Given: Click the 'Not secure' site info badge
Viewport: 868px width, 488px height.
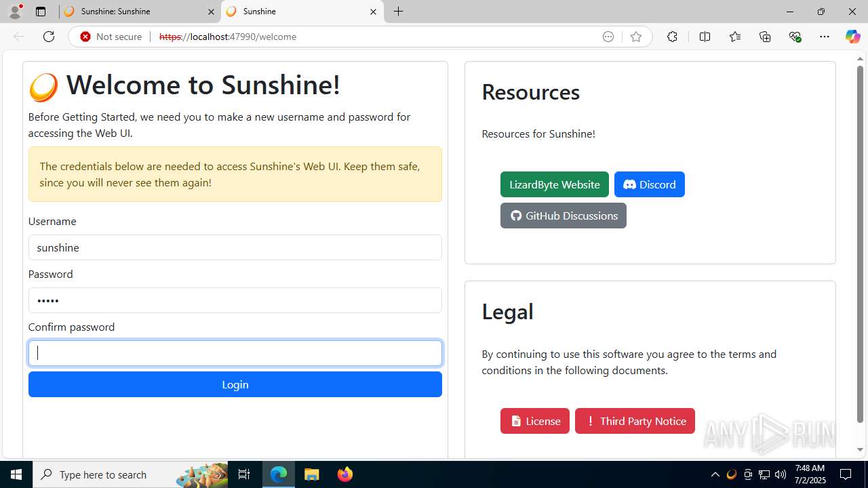Looking at the screenshot, I should tap(111, 37).
